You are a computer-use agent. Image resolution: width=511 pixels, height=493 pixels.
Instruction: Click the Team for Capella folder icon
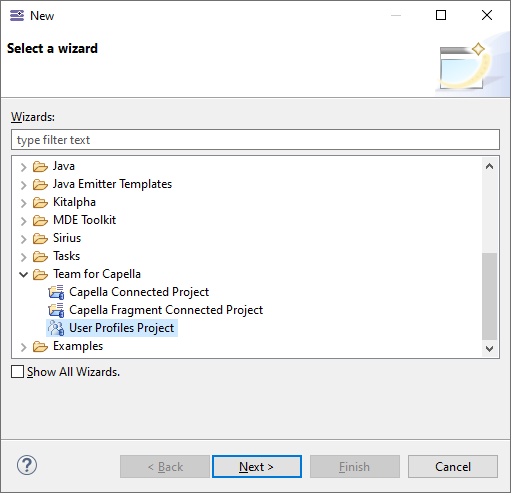(x=40, y=274)
